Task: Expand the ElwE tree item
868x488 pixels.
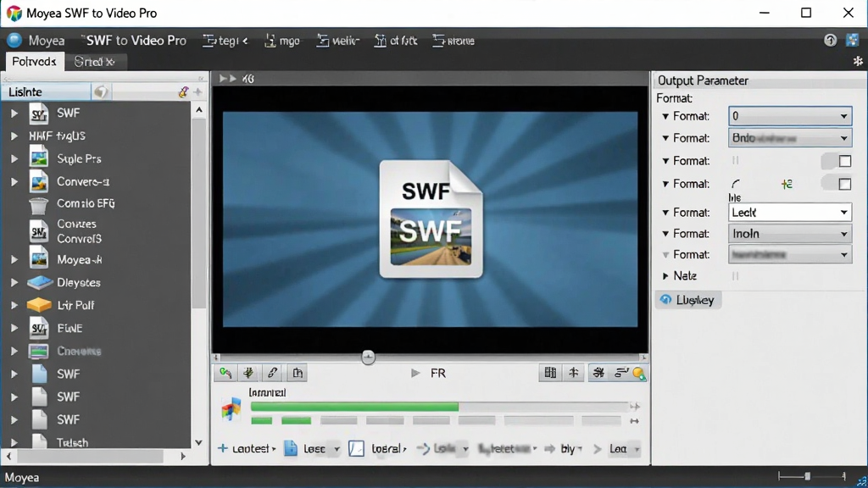Action: (14, 328)
